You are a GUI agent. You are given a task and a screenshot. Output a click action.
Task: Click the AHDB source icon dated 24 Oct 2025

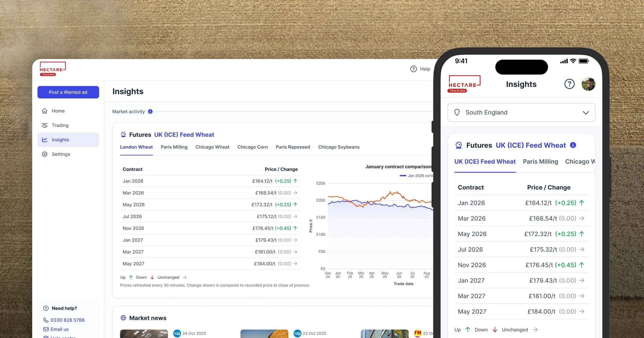coord(177,333)
